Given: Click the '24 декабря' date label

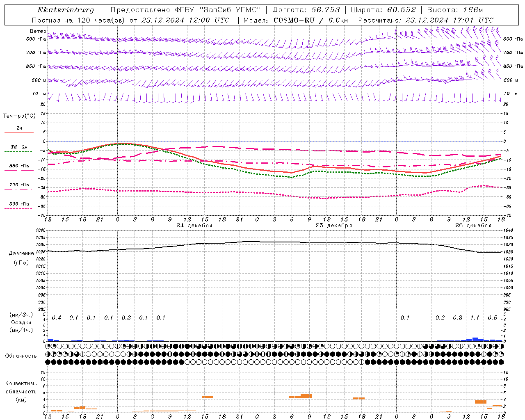Looking at the screenshot, I should 194,226.
